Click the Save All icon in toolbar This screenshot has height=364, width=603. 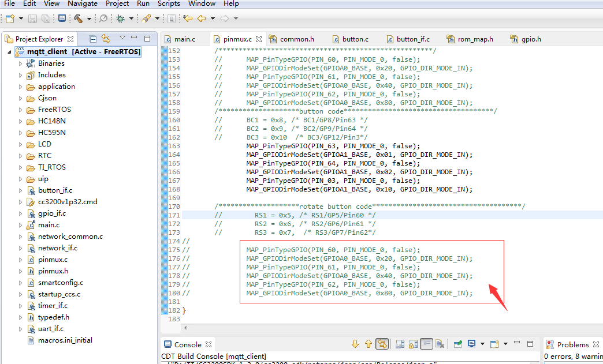click(x=46, y=18)
